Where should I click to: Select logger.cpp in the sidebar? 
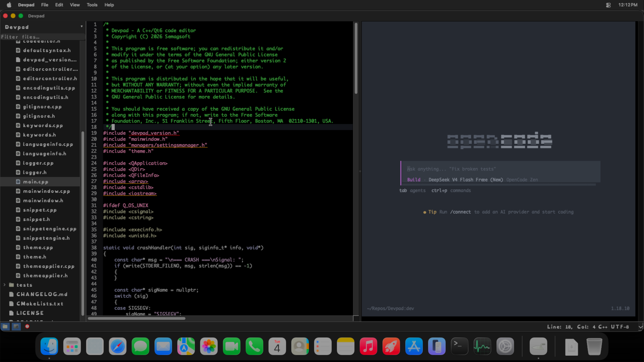pyautogui.click(x=38, y=163)
